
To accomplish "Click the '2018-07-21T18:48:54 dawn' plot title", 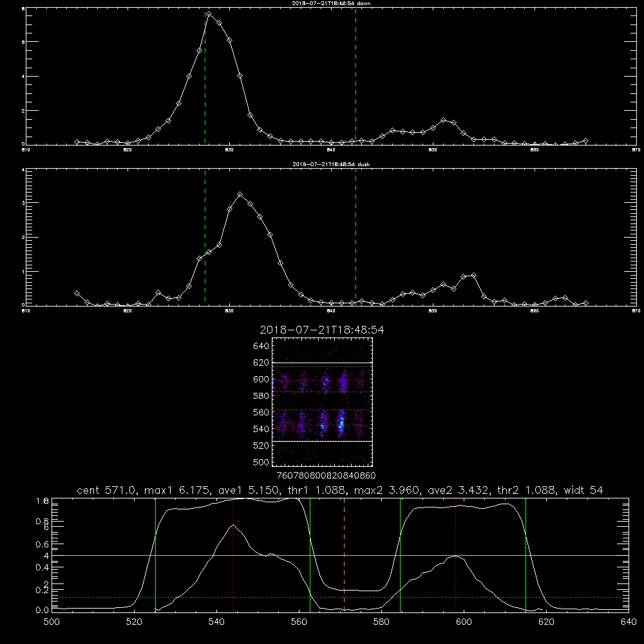I will pos(331,3).
